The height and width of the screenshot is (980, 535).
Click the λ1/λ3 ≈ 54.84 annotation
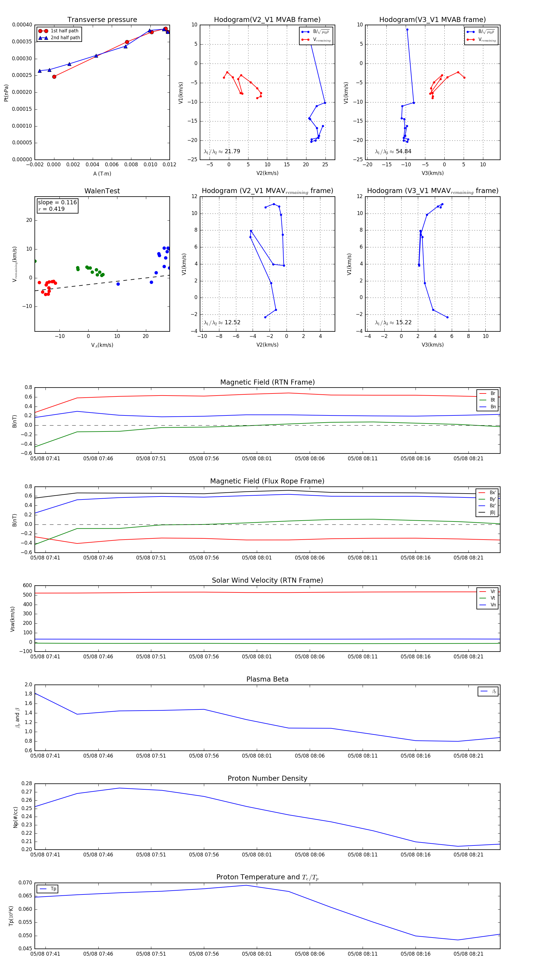(x=393, y=151)
